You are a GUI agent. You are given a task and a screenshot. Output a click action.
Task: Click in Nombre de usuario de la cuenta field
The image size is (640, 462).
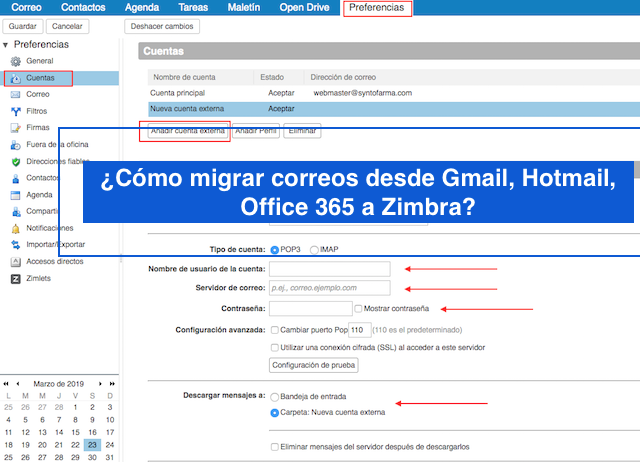[330, 269]
